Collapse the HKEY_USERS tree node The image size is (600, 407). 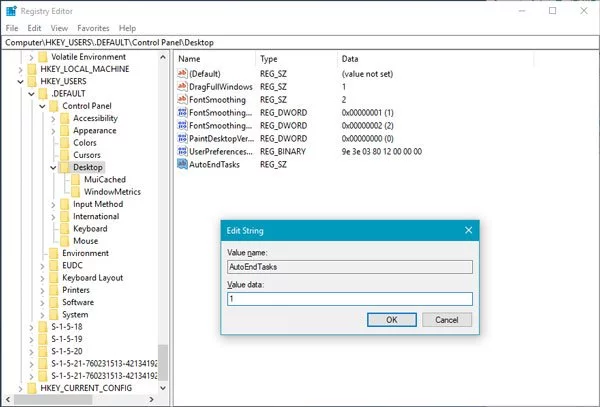pos(19,82)
